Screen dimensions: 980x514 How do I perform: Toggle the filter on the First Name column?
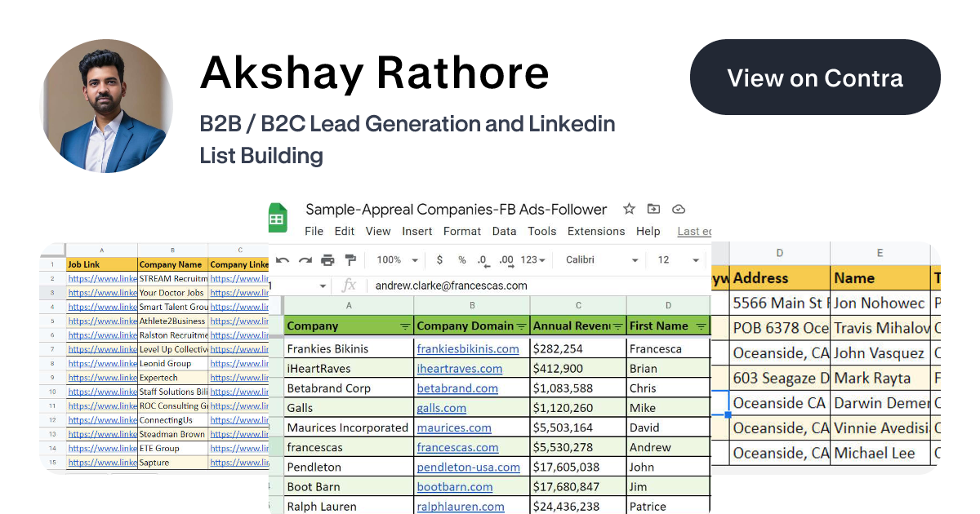click(700, 326)
